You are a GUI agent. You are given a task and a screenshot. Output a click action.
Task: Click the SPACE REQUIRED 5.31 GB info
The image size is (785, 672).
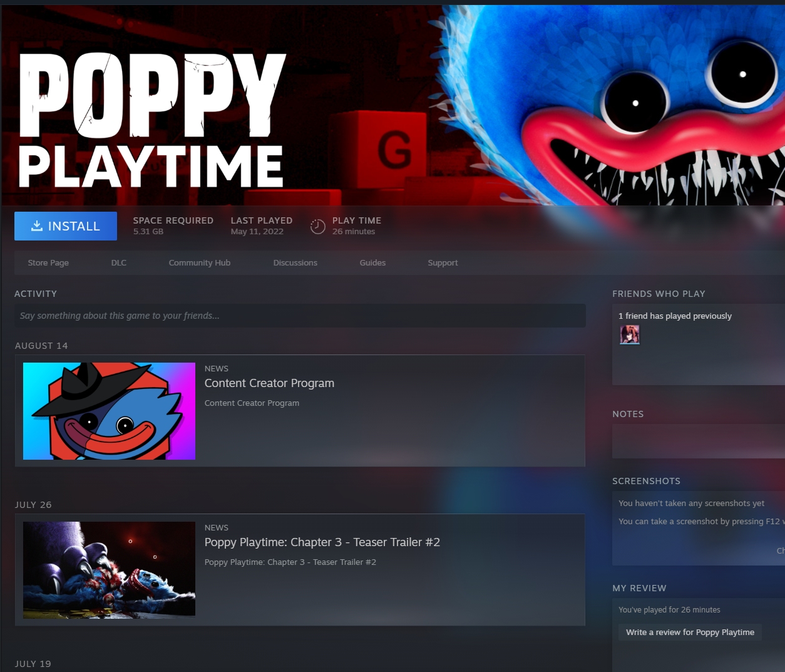coord(173,225)
